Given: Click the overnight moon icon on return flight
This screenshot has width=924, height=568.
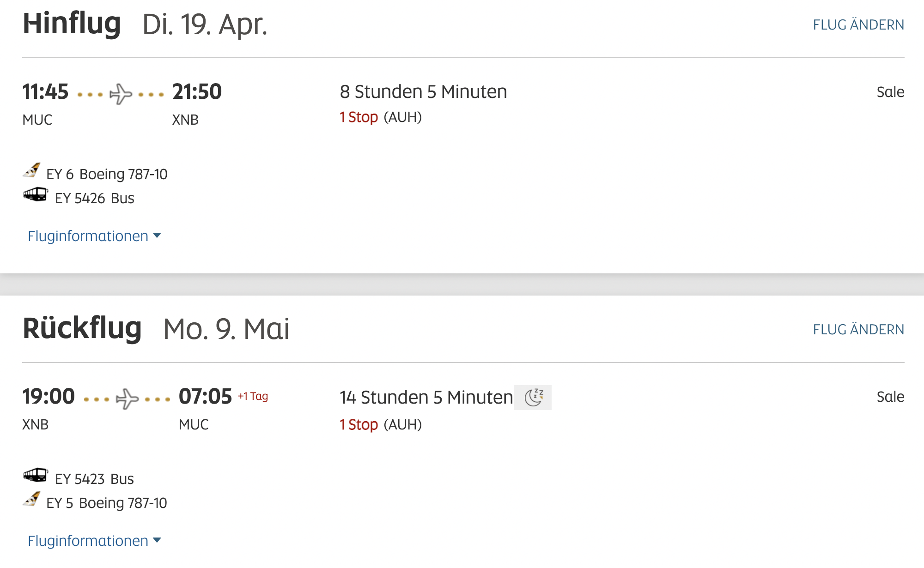Looking at the screenshot, I should 533,398.
